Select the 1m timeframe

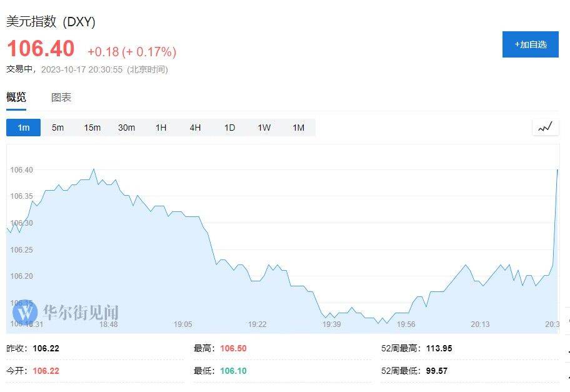(23, 128)
